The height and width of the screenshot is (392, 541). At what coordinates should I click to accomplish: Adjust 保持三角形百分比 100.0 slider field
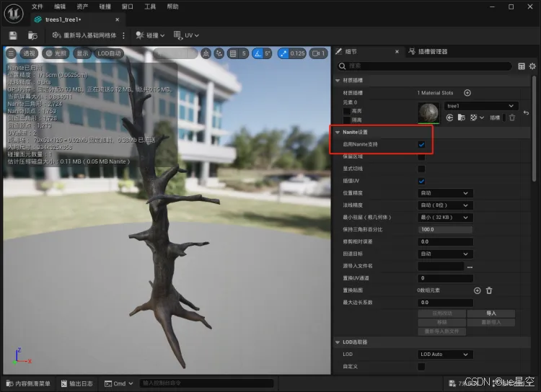tap(445, 230)
